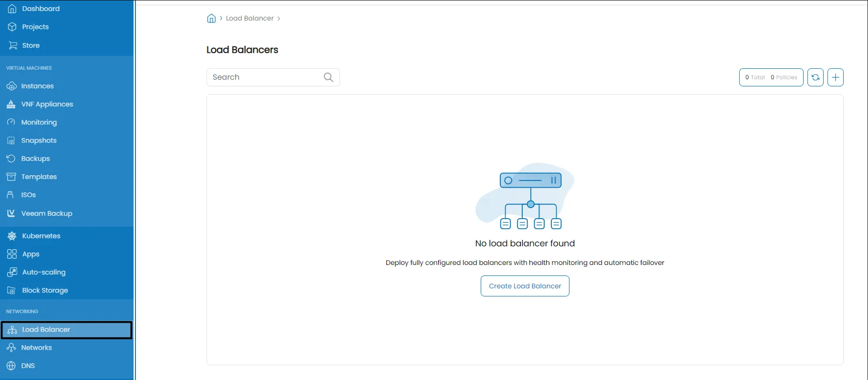Open the Backups section
Screen dimensions: 868x380
[35, 158]
